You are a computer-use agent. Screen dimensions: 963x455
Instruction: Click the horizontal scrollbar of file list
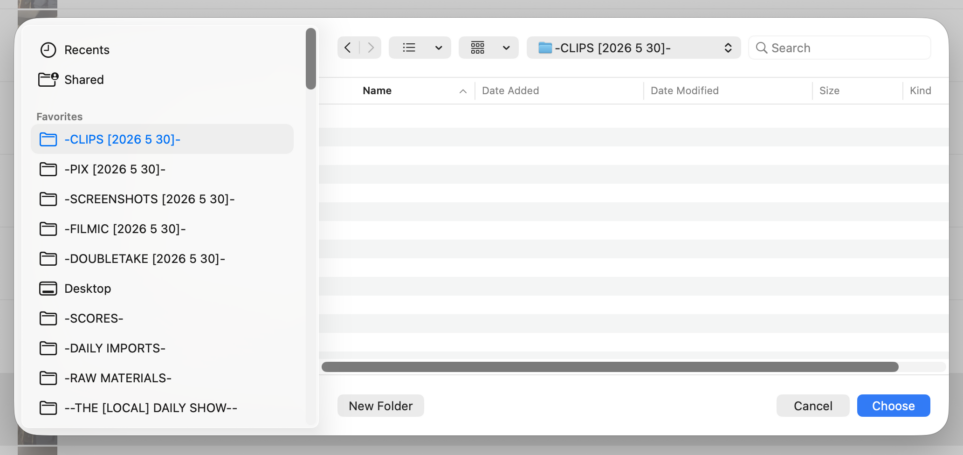pos(610,367)
